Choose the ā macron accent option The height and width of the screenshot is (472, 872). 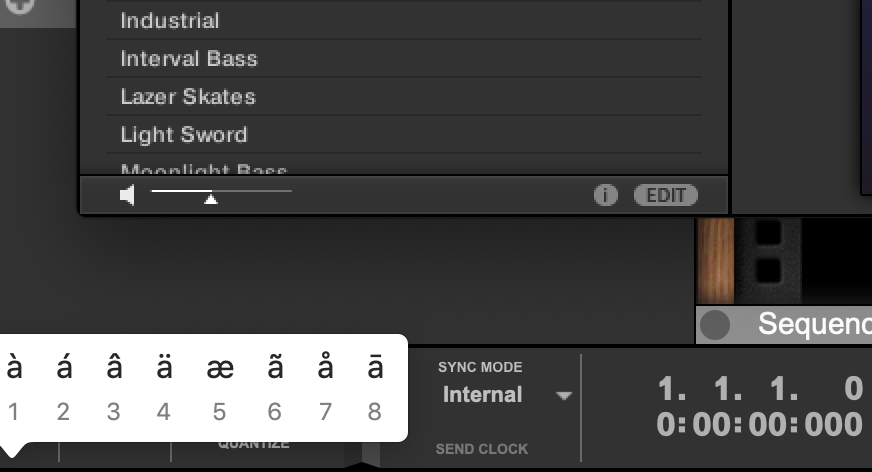(x=375, y=368)
